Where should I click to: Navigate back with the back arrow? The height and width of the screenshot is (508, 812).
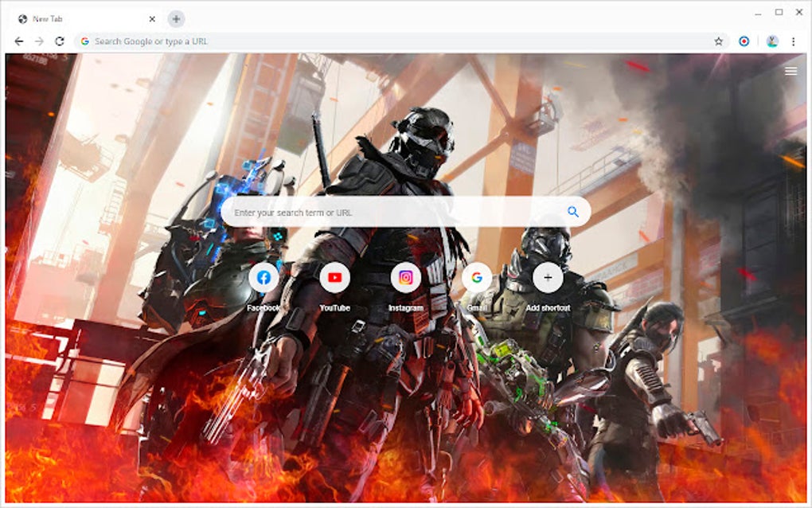pos(18,40)
